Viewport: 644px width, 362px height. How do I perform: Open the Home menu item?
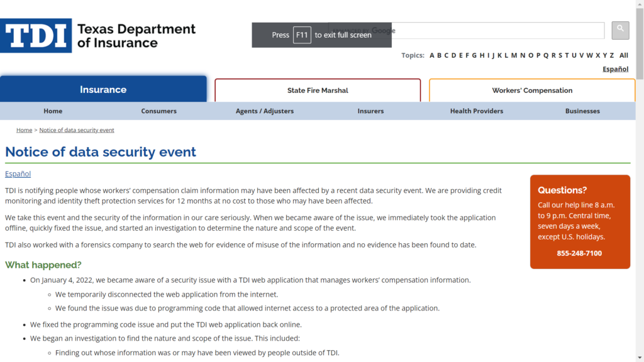[x=53, y=111]
